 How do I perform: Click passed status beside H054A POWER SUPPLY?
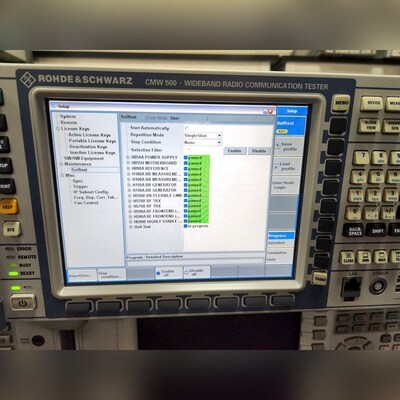click(x=198, y=158)
